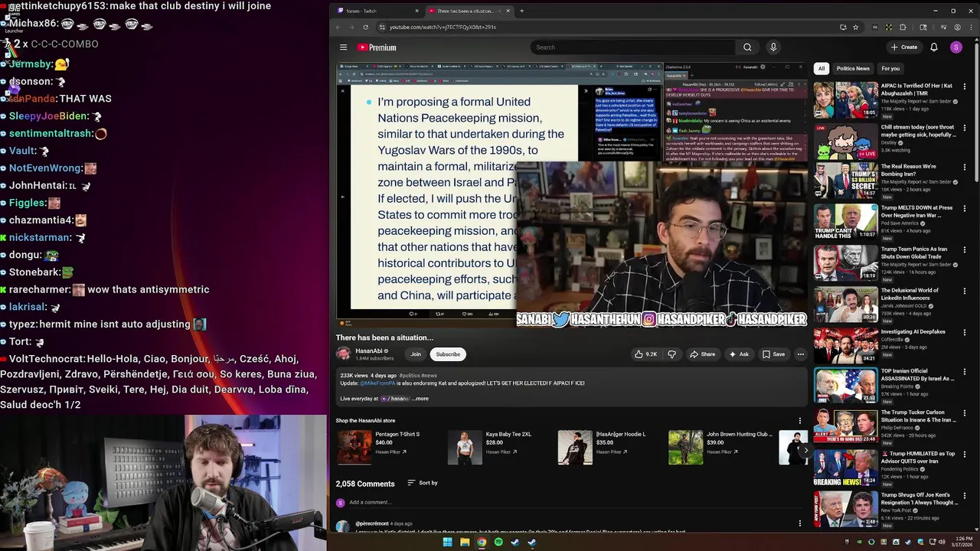Open 'TOP Iranian Official ASSASSINATED' video title

point(917,375)
